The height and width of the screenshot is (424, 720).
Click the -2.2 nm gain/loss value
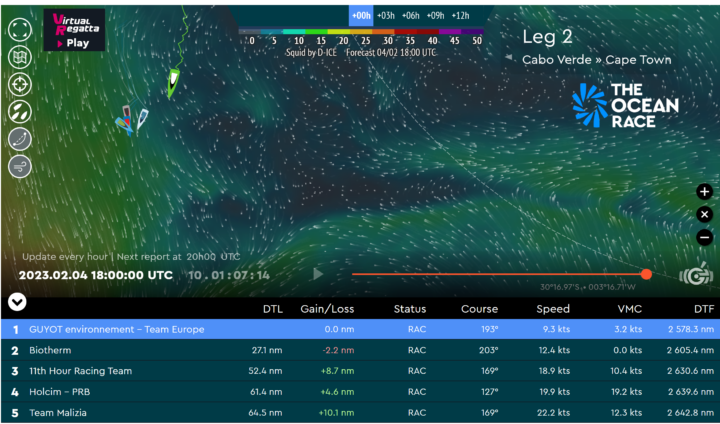[338, 350]
